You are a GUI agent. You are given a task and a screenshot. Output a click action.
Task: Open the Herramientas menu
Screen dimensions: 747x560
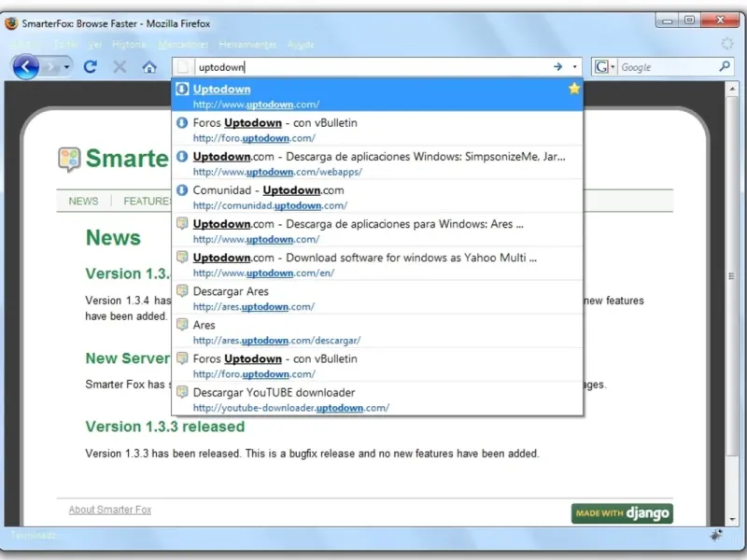(x=247, y=45)
